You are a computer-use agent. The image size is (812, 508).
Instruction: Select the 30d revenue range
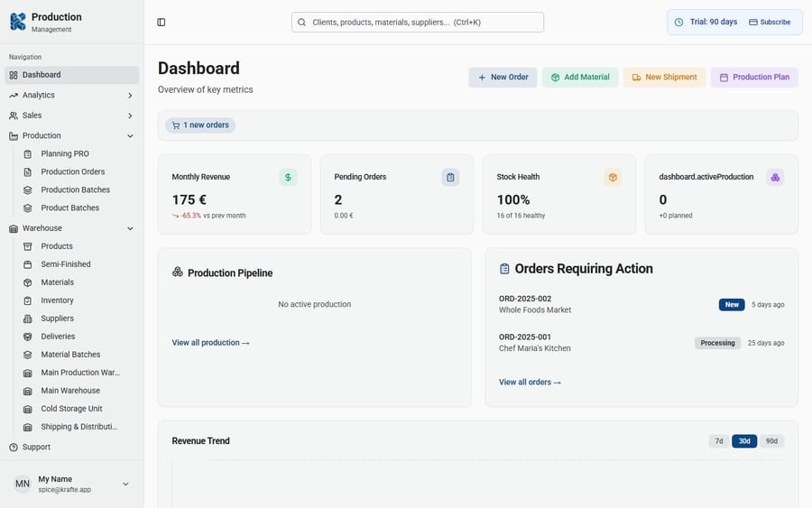click(x=744, y=441)
